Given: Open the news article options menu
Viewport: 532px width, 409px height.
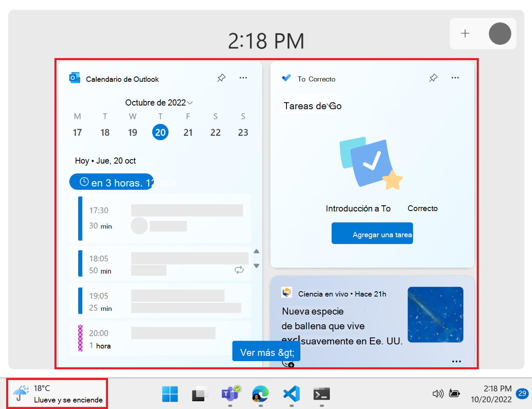Looking at the screenshot, I should coord(457,362).
